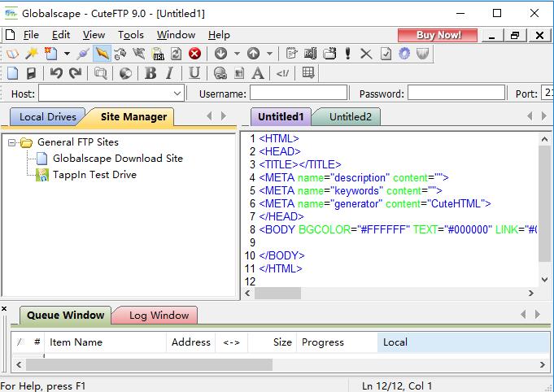Screen dimensions: 554x392
Task: Open the Tools menu
Action: pyautogui.click(x=130, y=35)
